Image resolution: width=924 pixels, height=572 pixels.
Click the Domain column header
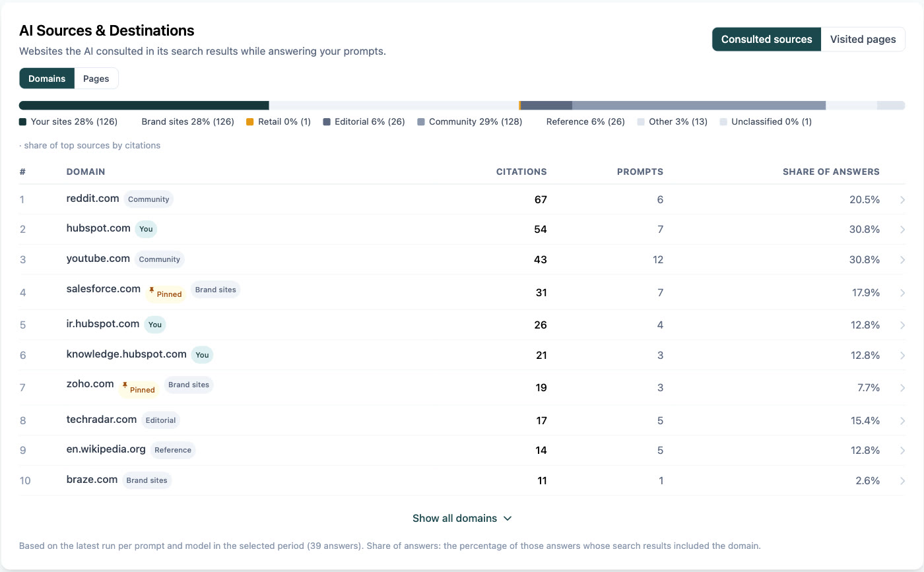86,172
